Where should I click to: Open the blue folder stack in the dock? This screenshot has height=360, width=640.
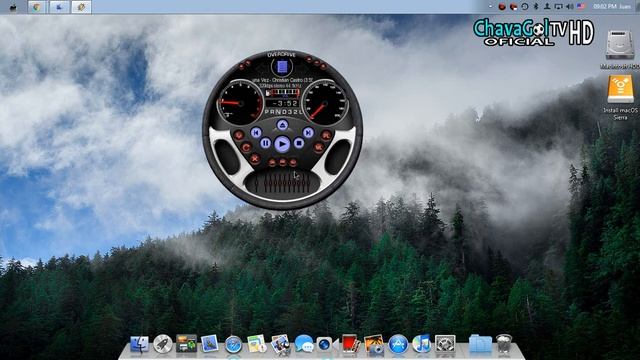(480, 344)
